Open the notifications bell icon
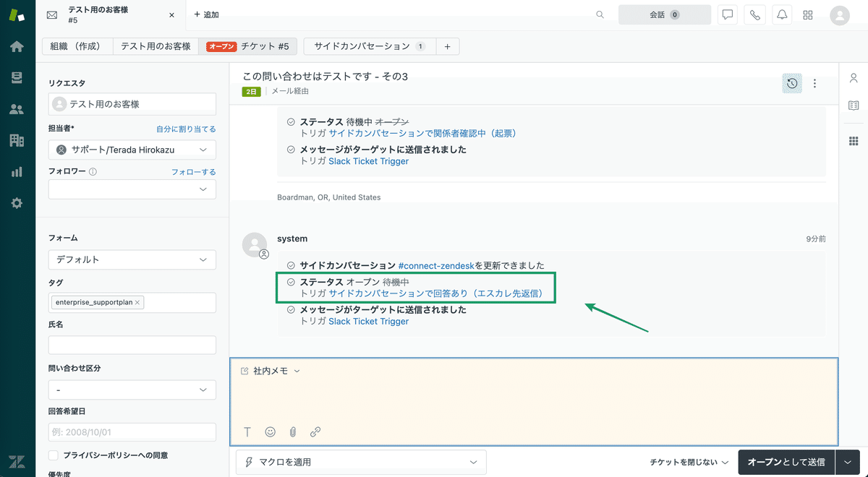This screenshot has width=868, height=477. (x=781, y=14)
